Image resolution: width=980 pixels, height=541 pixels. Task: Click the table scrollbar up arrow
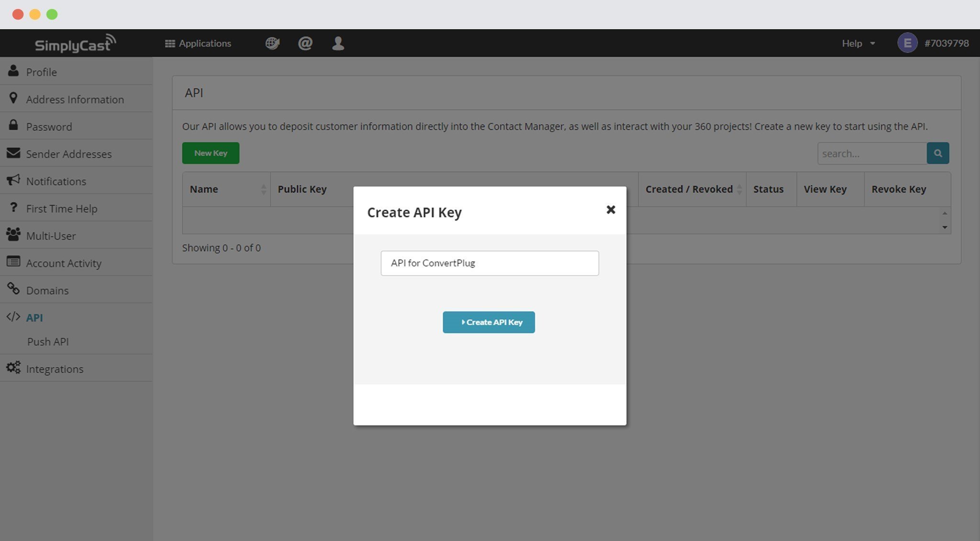tap(945, 213)
